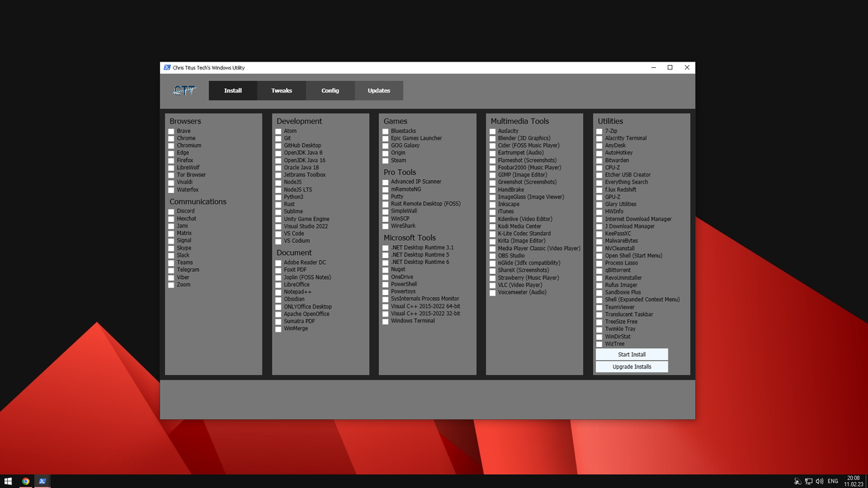
Task: Click the Start Install button
Action: pos(632,354)
